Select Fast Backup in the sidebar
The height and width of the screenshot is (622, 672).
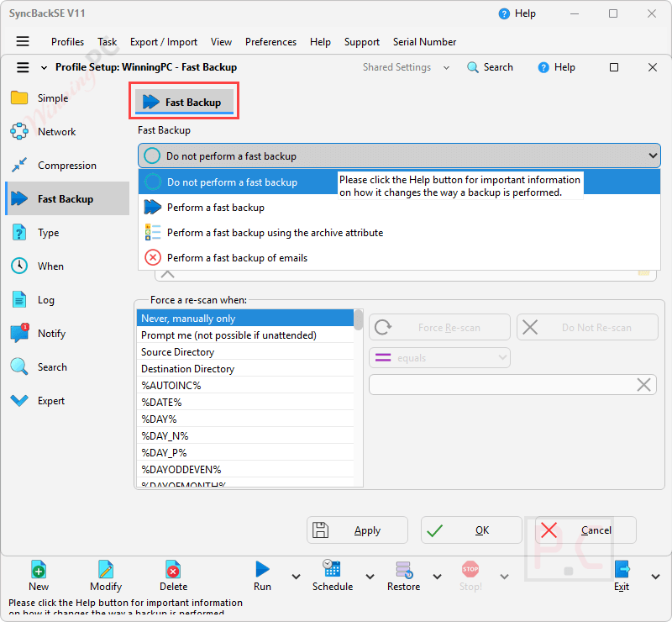coord(67,198)
